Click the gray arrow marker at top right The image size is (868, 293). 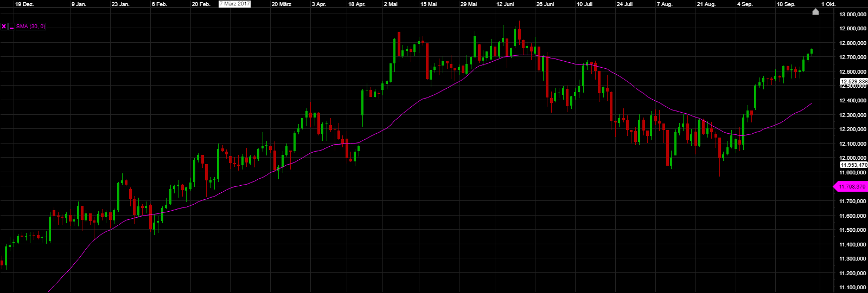coord(815,12)
